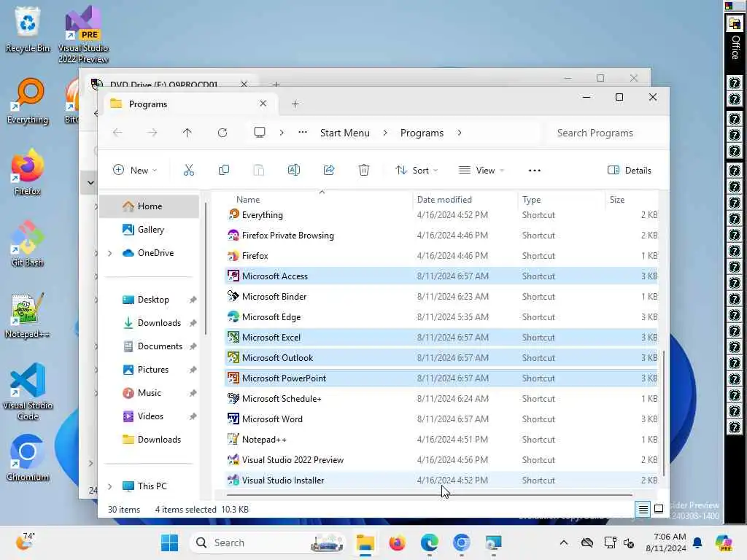Switch to details list view toggle

(x=643, y=509)
